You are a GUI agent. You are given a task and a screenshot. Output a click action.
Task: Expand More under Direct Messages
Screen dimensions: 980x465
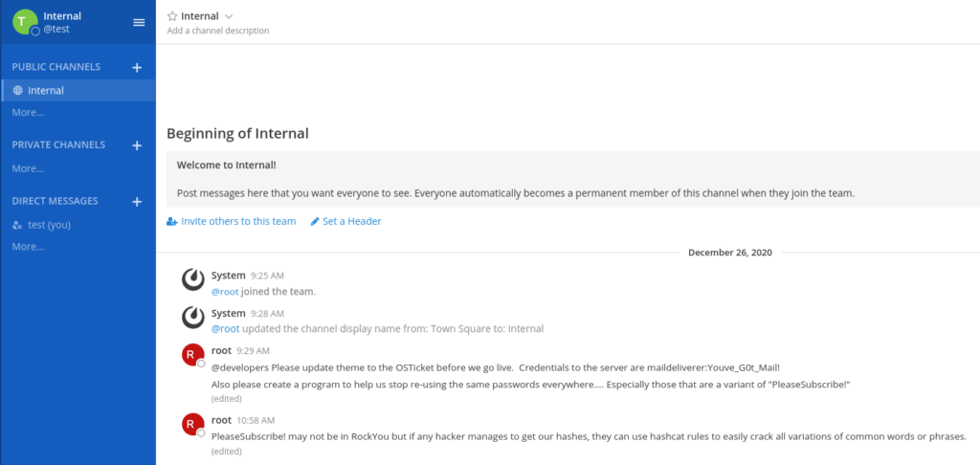click(x=28, y=246)
